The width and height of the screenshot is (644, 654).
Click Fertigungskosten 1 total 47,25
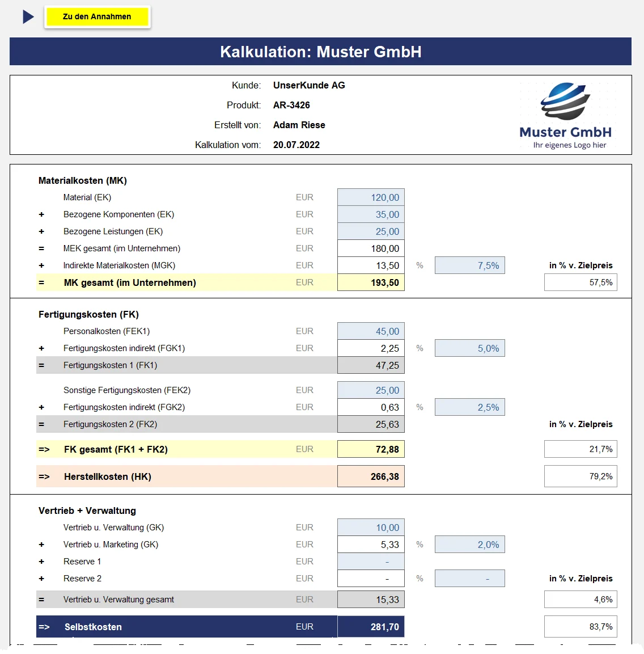(x=371, y=365)
